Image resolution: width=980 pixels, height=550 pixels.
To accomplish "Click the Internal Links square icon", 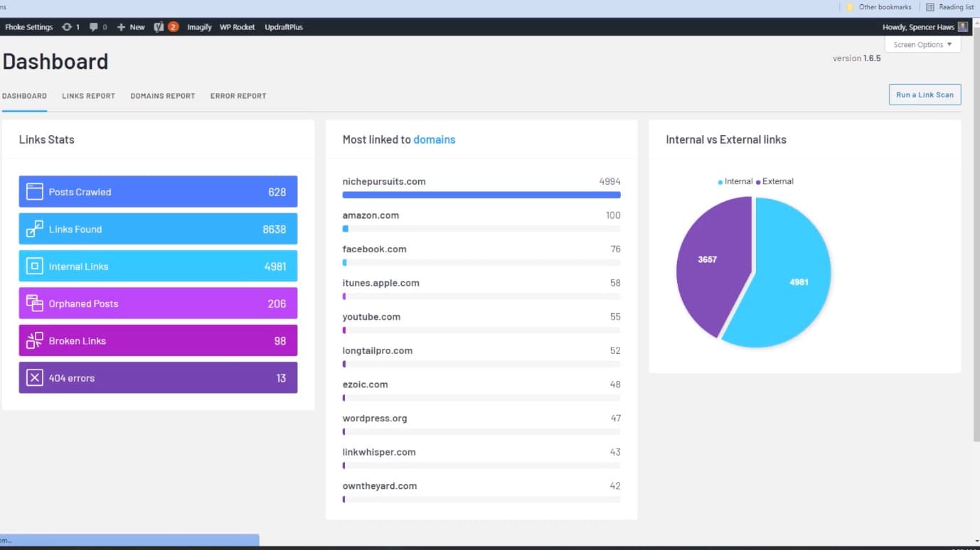I will tap(34, 266).
